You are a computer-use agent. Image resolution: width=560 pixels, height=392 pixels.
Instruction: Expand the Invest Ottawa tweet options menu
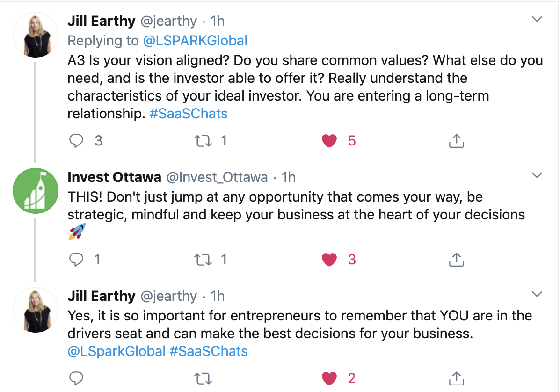[537, 175]
